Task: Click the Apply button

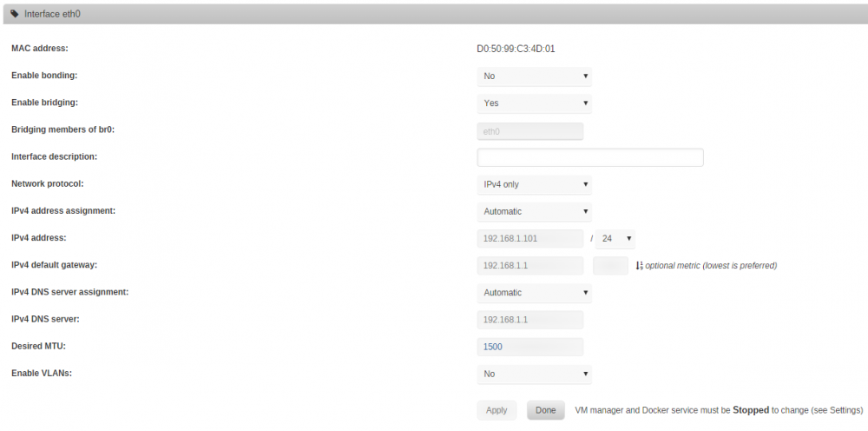Action: (x=496, y=410)
